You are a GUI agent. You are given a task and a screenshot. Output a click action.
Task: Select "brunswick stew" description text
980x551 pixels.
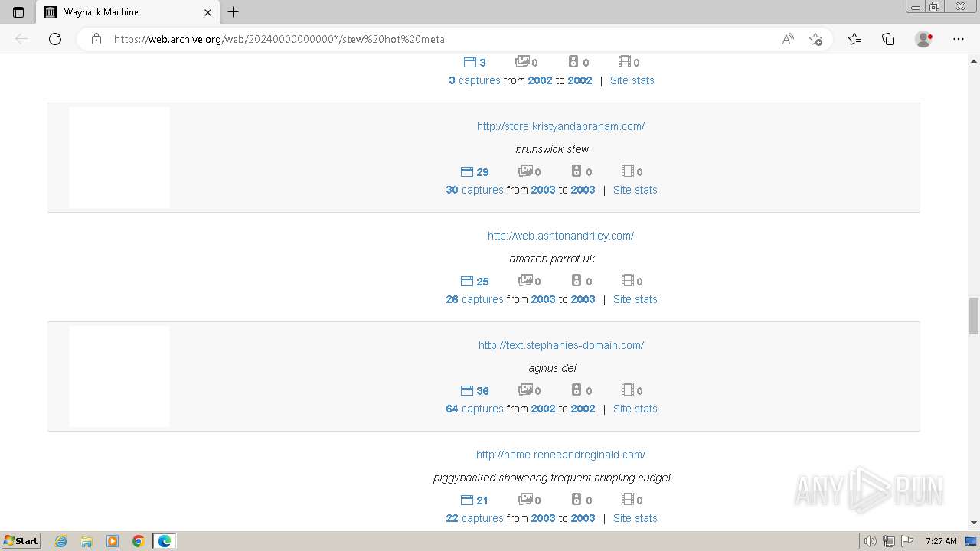pyautogui.click(x=552, y=149)
